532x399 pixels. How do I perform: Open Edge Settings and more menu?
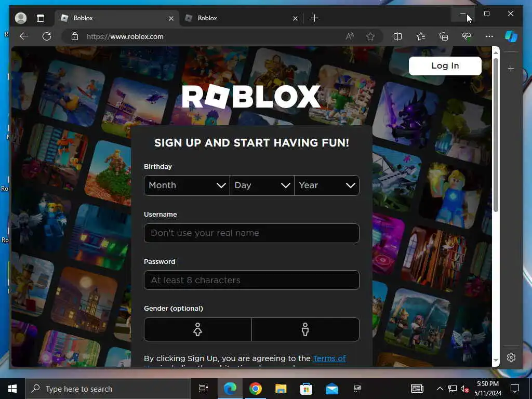click(x=489, y=36)
